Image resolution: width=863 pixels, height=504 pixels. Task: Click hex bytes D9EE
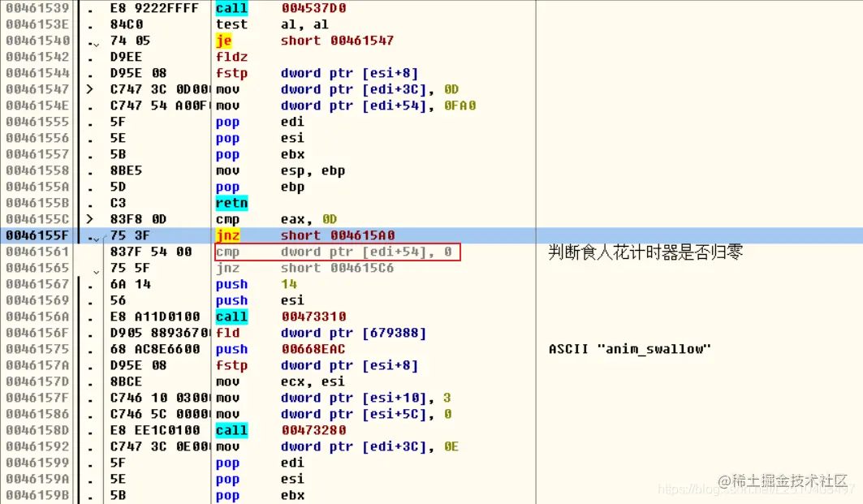126,57
